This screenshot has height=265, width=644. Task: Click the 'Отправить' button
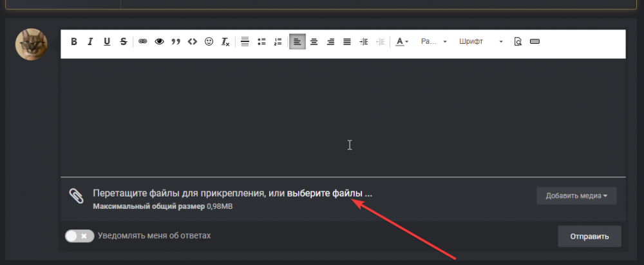589,237
